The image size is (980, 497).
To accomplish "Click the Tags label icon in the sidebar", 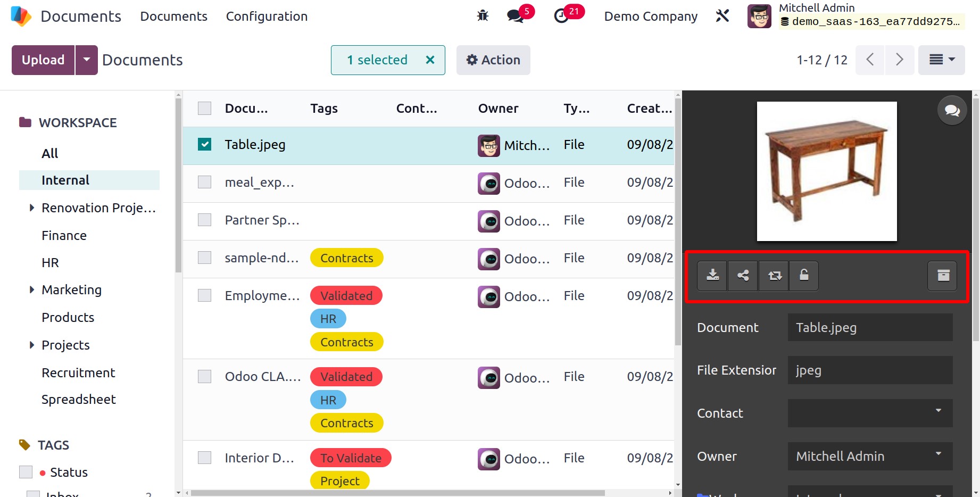I will coord(24,444).
